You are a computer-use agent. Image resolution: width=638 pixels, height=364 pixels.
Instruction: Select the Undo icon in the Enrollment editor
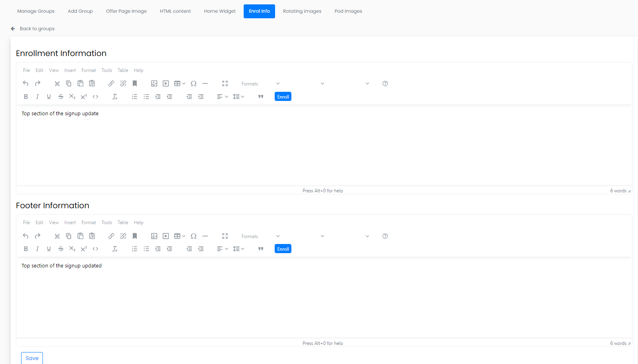pos(25,83)
